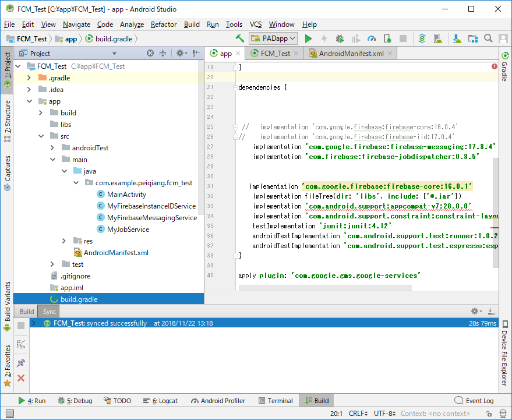Click Attach debugger to Android process icon
The width and height of the screenshot is (512, 420).
click(x=387, y=38)
